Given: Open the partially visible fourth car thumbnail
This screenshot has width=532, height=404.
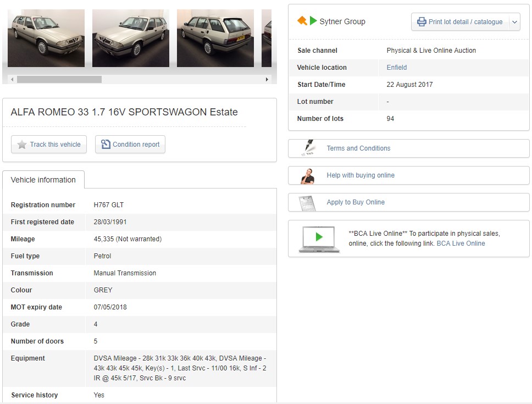Looking at the screenshot, I should [267, 38].
